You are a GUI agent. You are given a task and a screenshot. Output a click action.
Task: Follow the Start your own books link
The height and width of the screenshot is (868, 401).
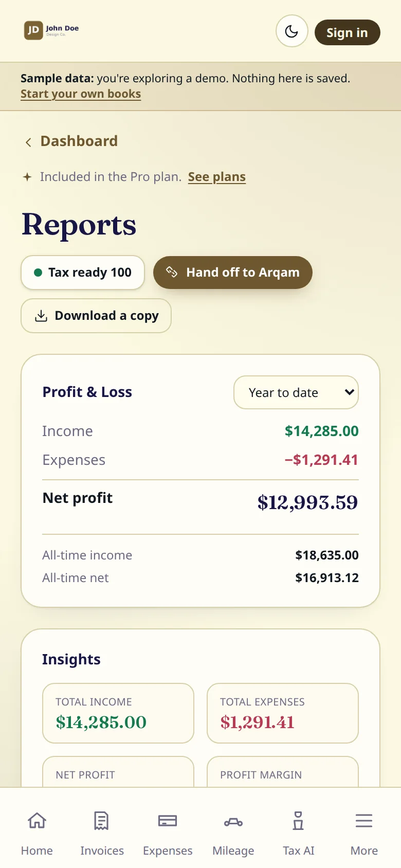pos(81,94)
